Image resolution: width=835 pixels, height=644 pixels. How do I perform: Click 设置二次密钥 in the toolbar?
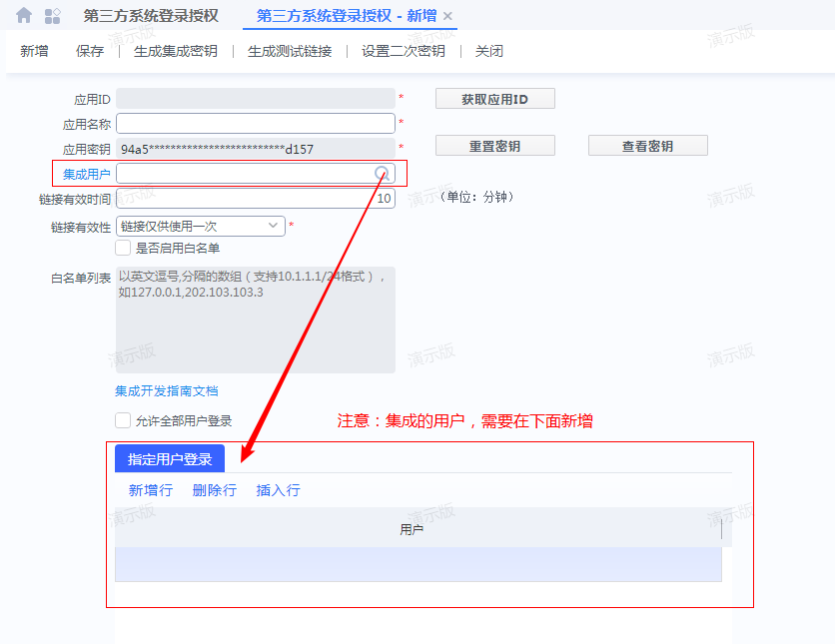403,51
